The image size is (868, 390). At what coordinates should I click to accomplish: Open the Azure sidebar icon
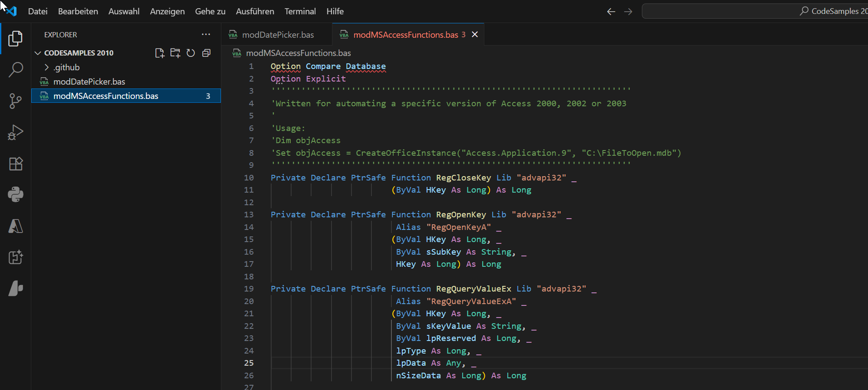15,226
